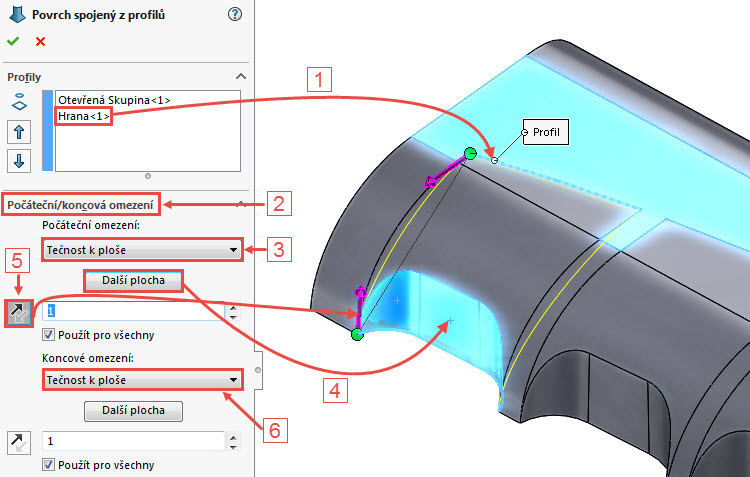Click the end tangent length field
Image resolution: width=750 pixels, height=477 pixels.
[x=133, y=441]
